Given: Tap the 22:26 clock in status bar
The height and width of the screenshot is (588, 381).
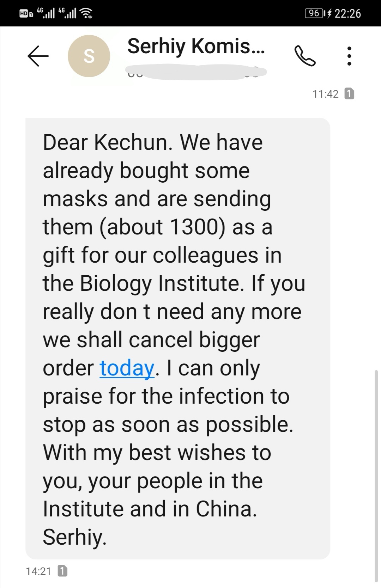Looking at the screenshot, I should (347, 13).
